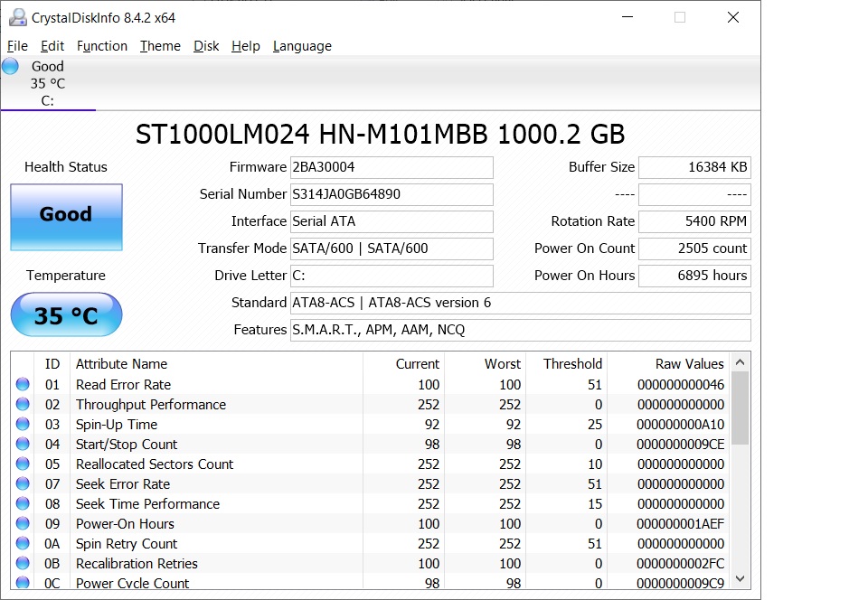The height and width of the screenshot is (600, 868).
Task: Open the Language menu
Action: click(302, 46)
